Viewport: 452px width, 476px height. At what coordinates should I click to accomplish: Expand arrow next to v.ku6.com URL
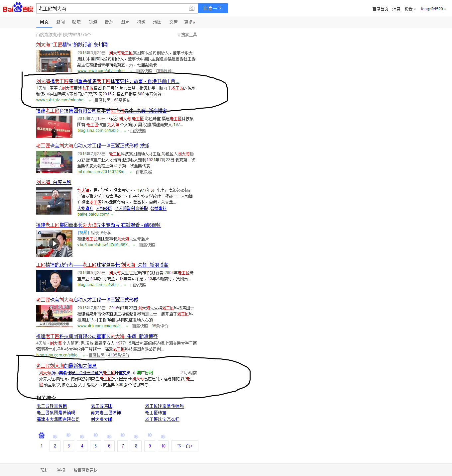[x=134, y=245]
